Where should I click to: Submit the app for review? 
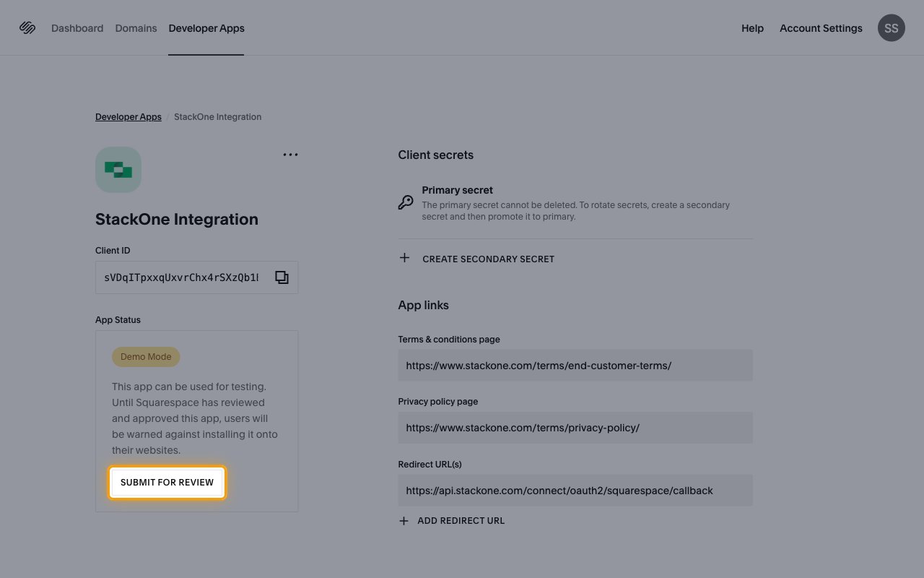[x=167, y=483]
